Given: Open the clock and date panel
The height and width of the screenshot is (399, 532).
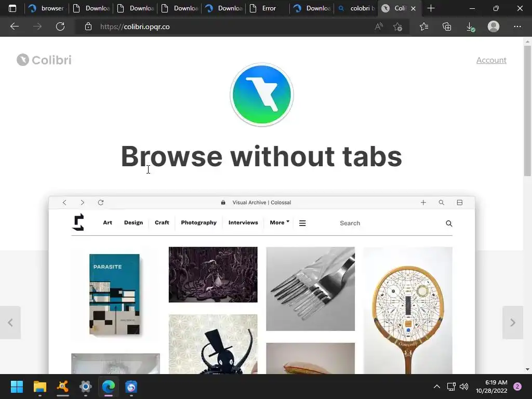Looking at the screenshot, I should 491,387.
